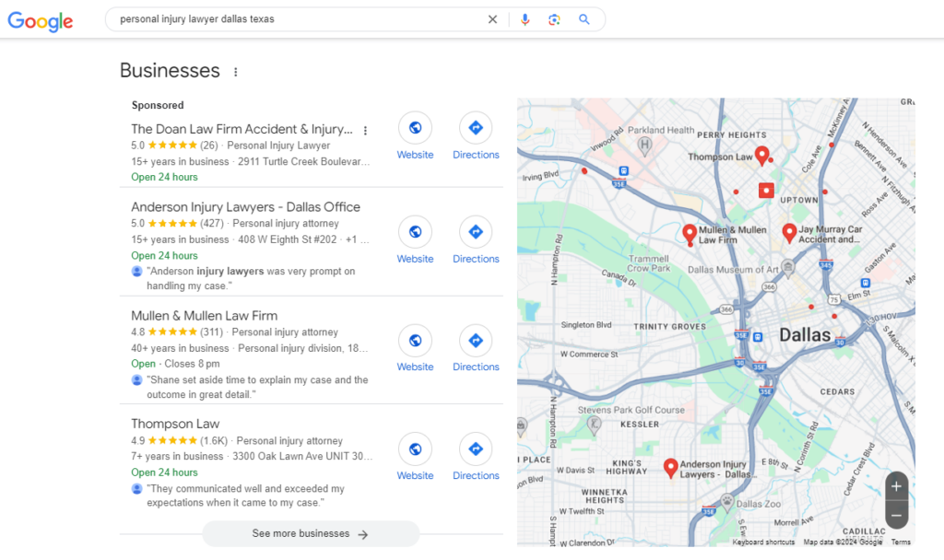Get directions to Mullen & Mullen Law Firm

pos(476,341)
